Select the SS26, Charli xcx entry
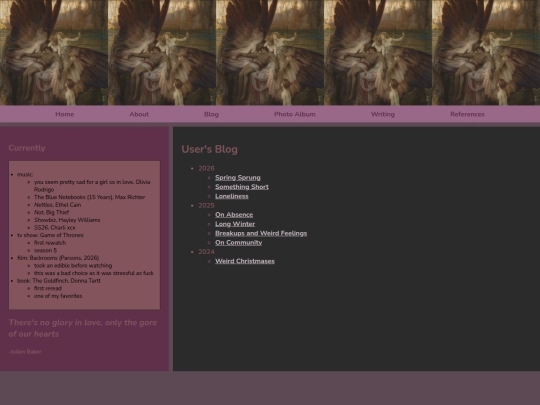This screenshot has height=405, width=540. click(x=54, y=228)
